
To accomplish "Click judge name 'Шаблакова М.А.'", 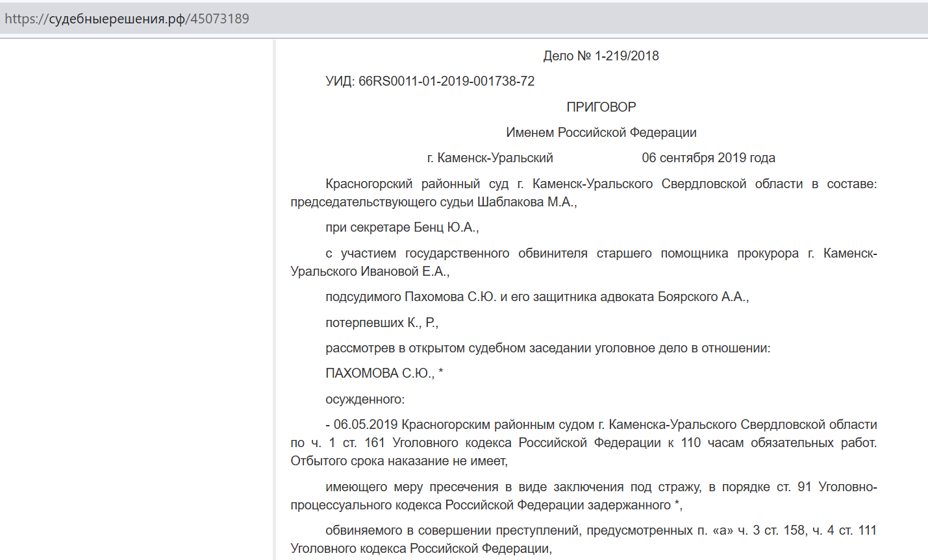I will [x=526, y=202].
